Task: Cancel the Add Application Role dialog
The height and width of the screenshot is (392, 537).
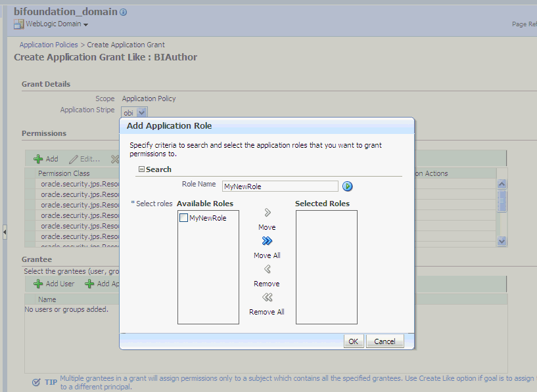Action: 385,341
